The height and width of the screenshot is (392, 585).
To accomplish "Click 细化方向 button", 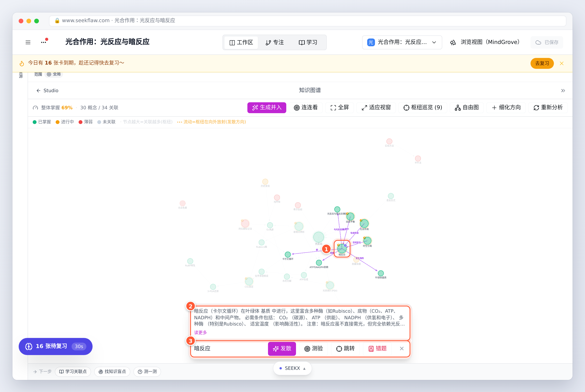I will click(x=506, y=108).
